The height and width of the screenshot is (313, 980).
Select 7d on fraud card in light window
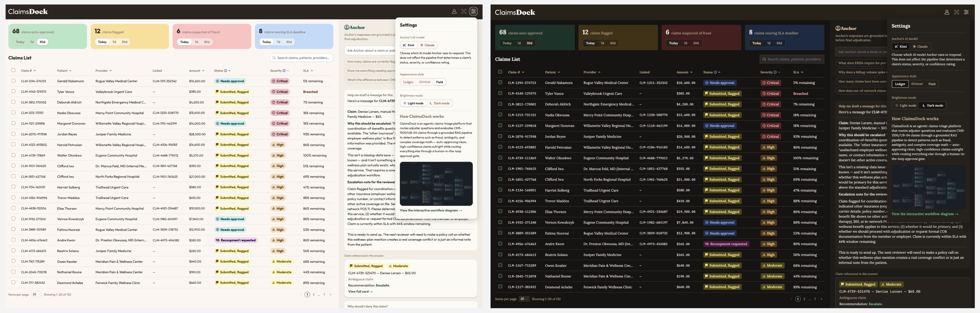coord(196,42)
